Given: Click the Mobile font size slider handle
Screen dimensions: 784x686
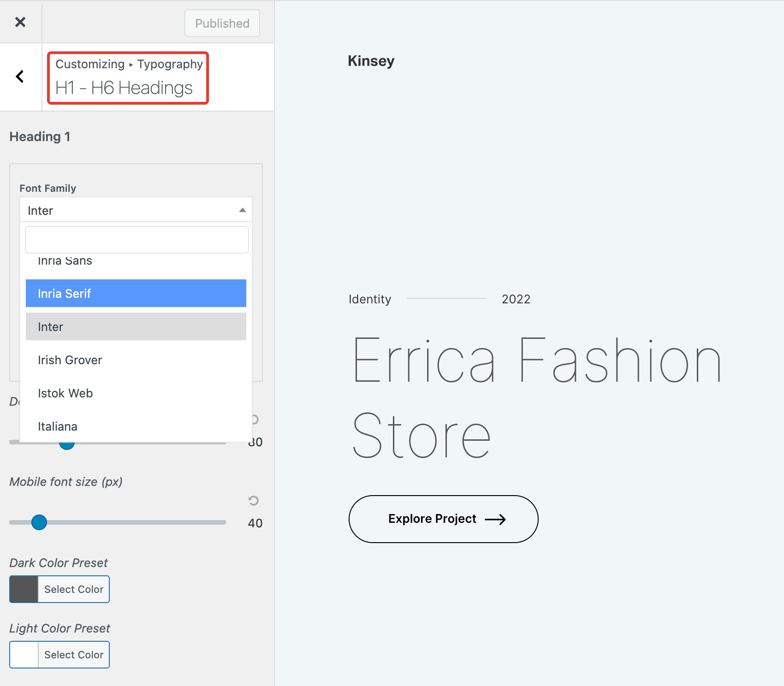Looking at the screenshot, I should pyautogui.click(x=39, y=522).
